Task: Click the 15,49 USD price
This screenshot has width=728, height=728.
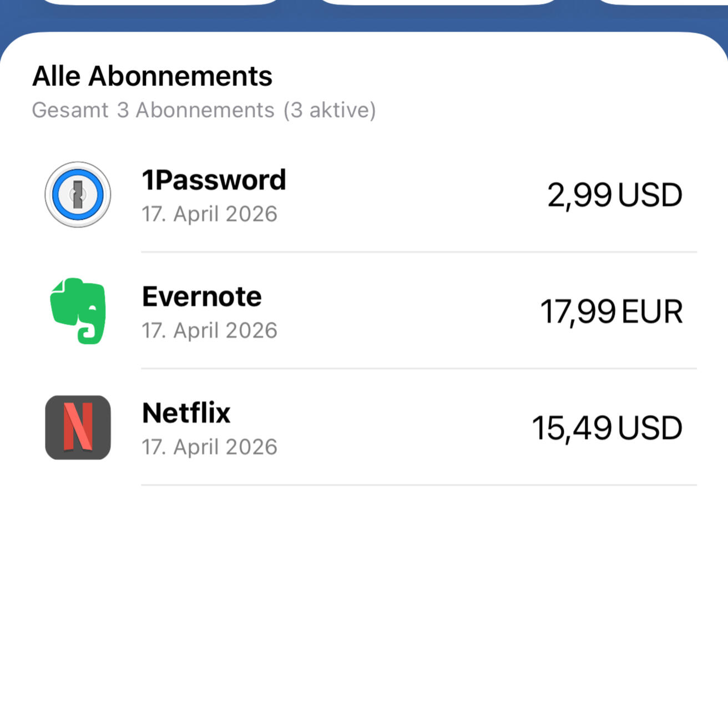Action: [x=606, y=428]
